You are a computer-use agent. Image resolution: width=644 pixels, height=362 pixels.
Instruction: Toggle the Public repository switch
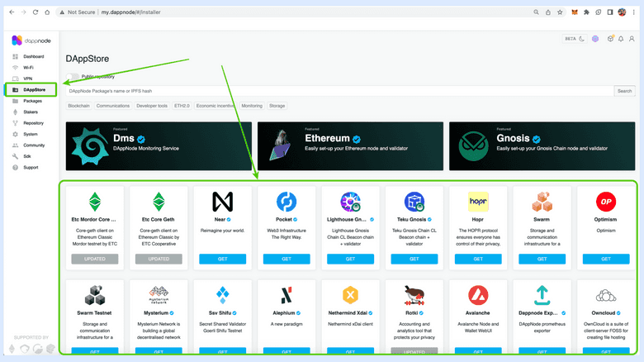coord(73,77)
